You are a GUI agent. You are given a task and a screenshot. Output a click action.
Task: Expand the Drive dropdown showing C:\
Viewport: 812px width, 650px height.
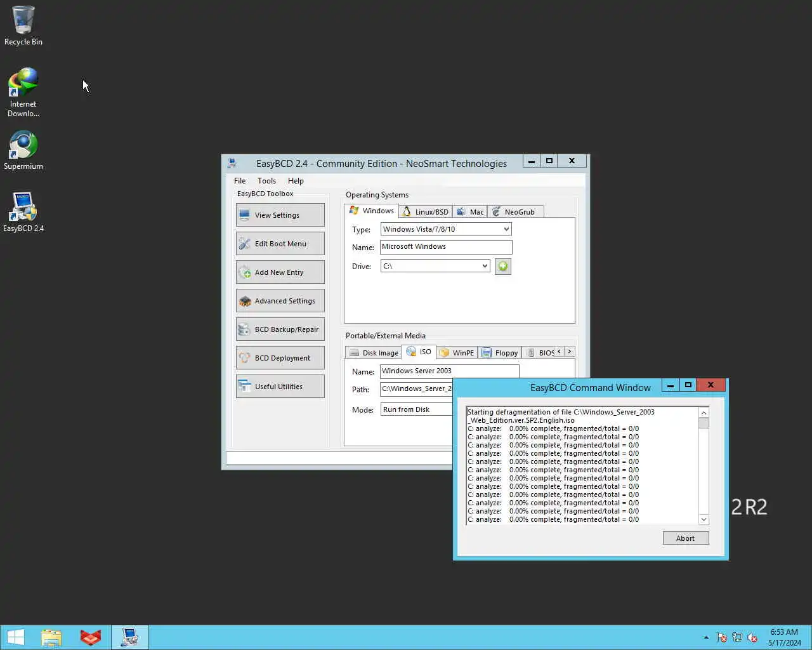[485, 266]
